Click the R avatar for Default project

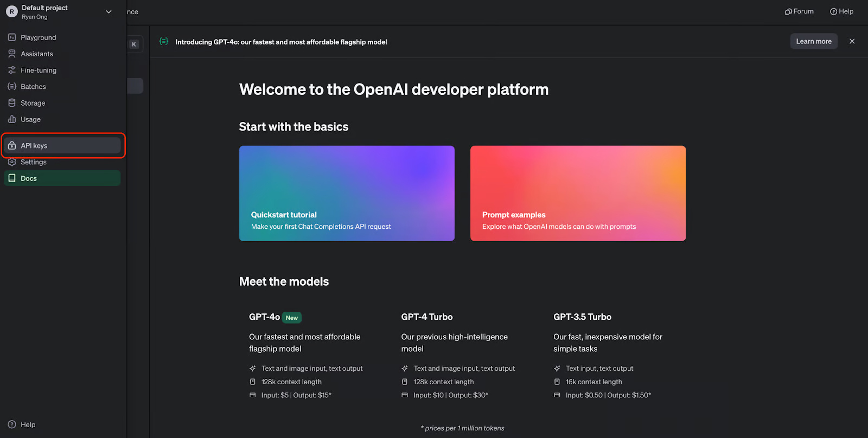pos(11,11)
